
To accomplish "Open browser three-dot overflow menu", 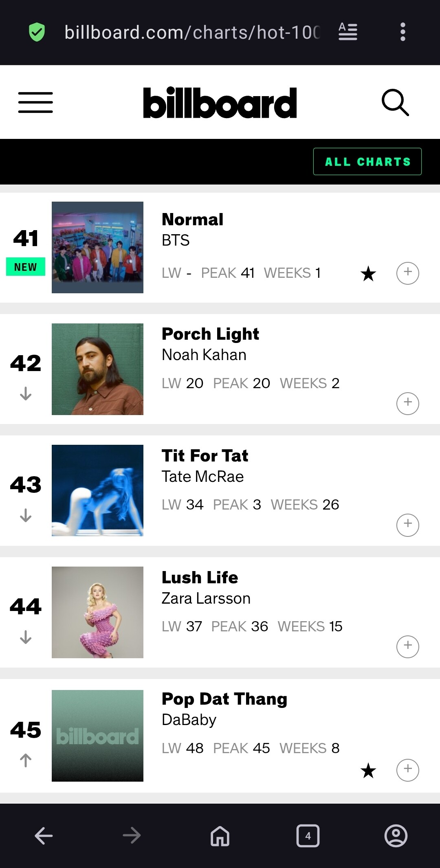I will pos(403,32).
